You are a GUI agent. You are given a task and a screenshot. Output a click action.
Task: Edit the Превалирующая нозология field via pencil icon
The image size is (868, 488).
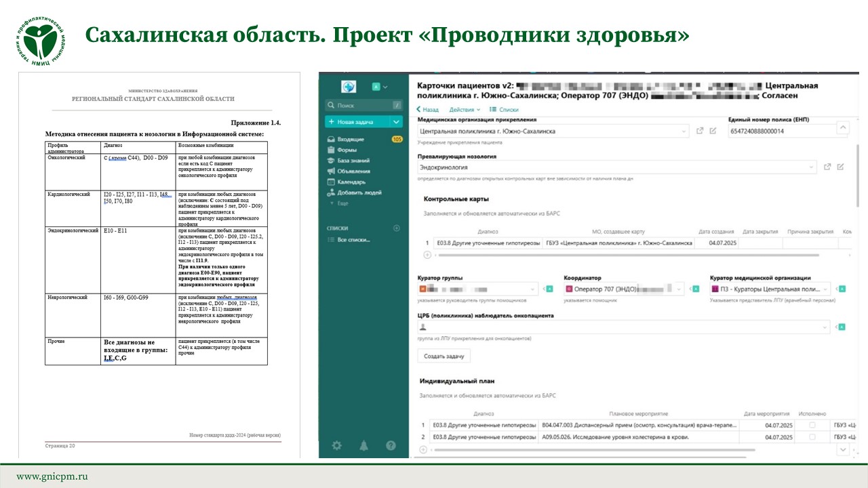[840, 167]
